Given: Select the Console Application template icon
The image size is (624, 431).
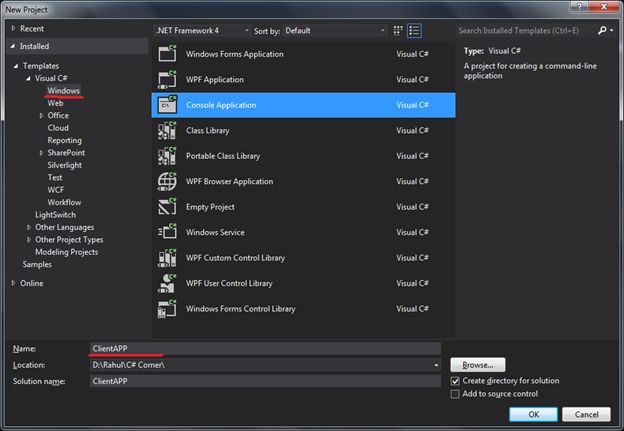Looking at the screenshot, I should (167, 105).
